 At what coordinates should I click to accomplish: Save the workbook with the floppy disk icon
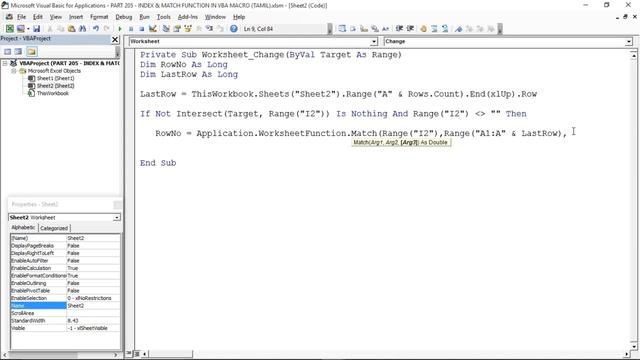36,29
